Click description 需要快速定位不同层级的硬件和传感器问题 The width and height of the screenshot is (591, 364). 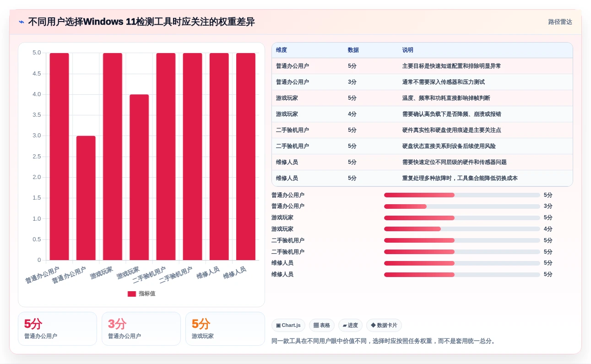click(454, 162)
